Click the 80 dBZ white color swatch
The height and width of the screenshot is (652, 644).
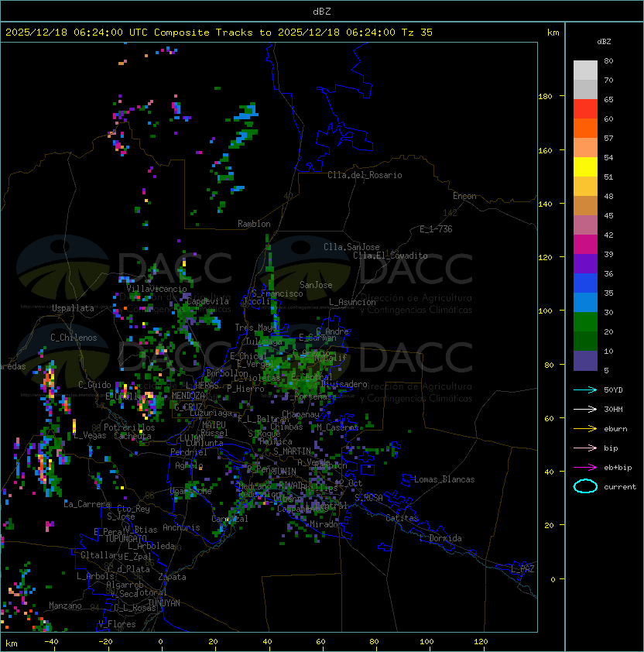click(x=585, y=70)
